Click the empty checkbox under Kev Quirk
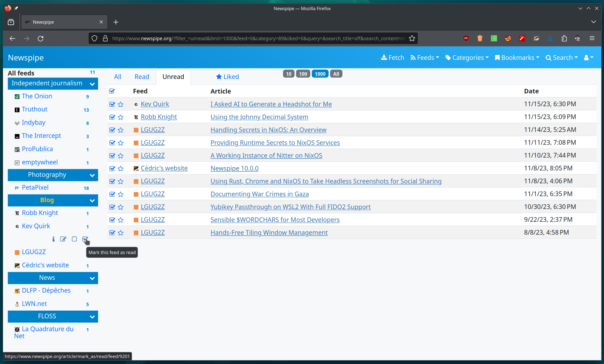 74,239
